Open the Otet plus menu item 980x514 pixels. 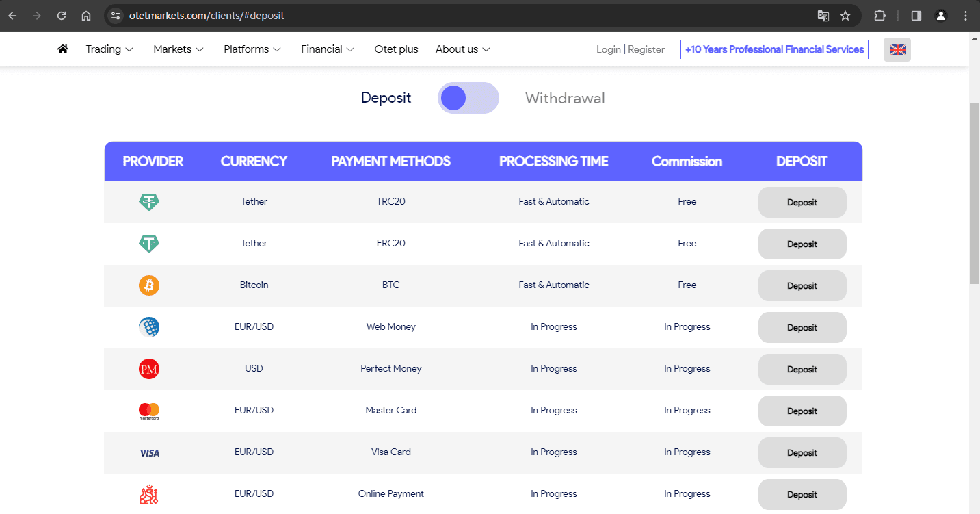coord(396,49)
